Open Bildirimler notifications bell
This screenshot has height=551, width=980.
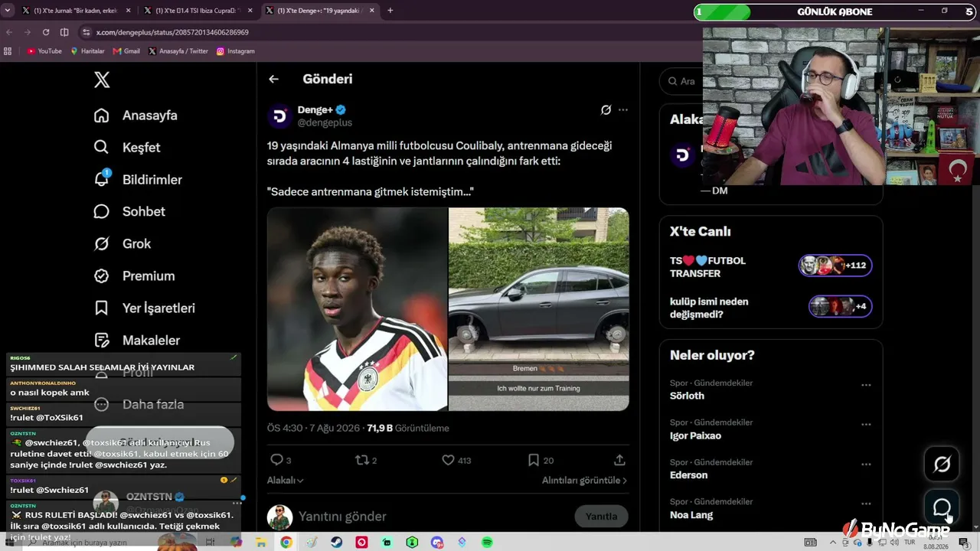click(x=138, y=180)
